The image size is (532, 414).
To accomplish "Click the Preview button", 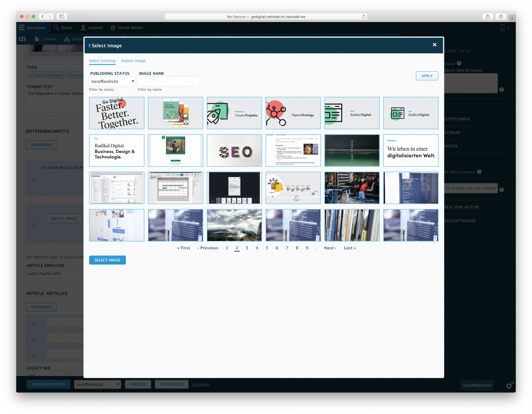I will pyautogui.click(x=138, y=384).
